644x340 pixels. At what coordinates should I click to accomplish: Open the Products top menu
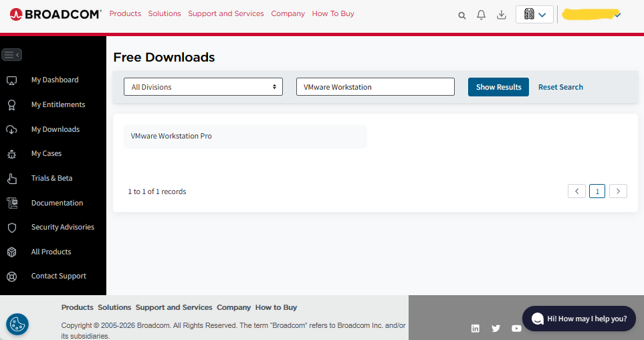click(125, 13)
